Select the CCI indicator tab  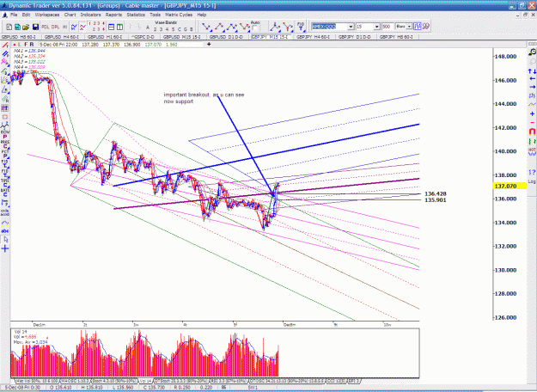pyautogui.click(x=336, y=381)
